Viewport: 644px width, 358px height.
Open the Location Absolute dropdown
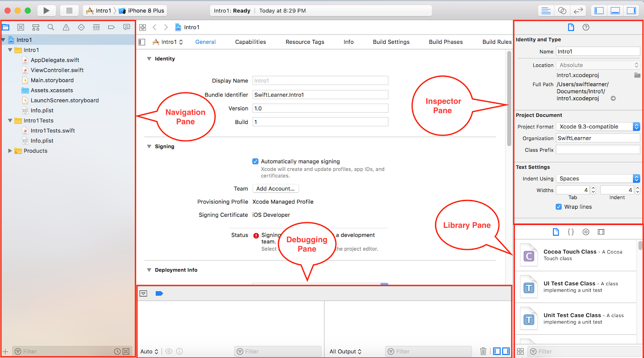[x=598, y=65]
